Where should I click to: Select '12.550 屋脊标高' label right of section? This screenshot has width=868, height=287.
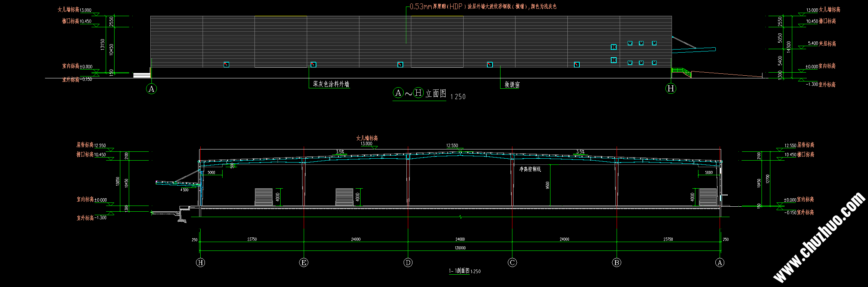click(x=799, y=145)
